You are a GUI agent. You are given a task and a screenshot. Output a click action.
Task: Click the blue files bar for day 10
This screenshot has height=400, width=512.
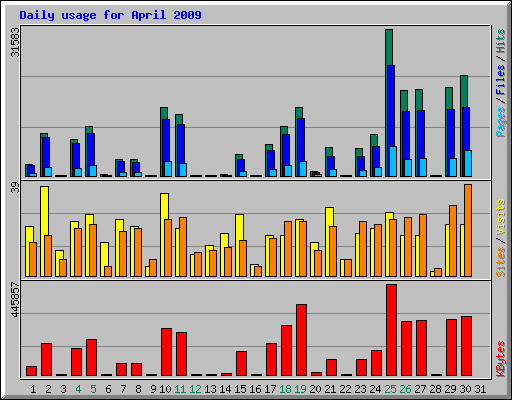tap(166, 140)
